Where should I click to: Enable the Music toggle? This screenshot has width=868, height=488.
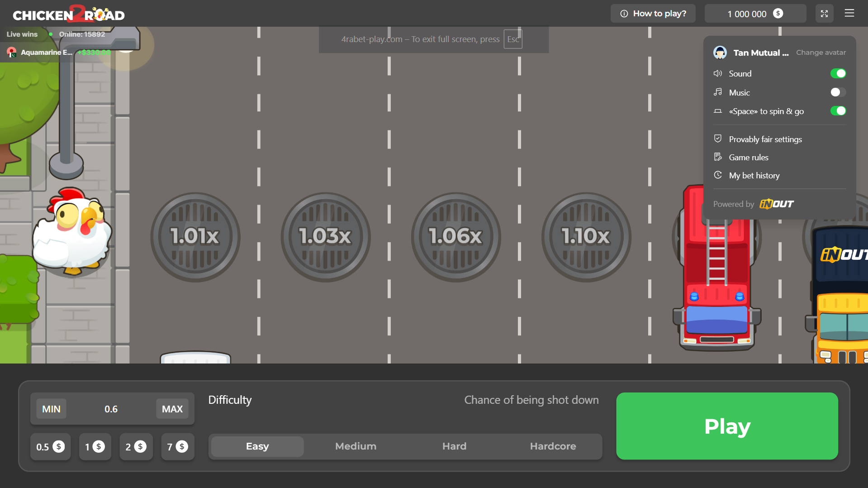click(x=838, y=92)
